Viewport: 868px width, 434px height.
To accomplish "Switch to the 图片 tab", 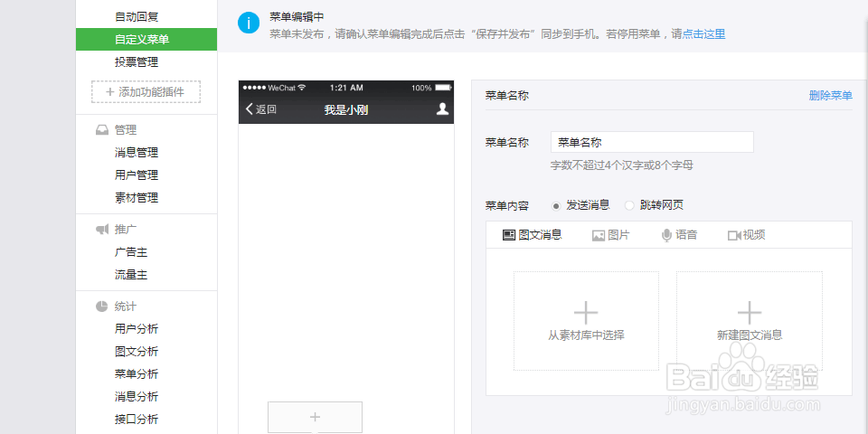I will 610,235.
